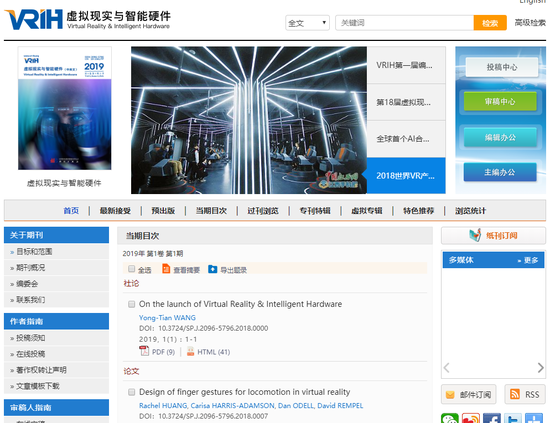Check the box for Design of finger gestures
Viewport: 550px width, 423px height.
pos(132,392)
